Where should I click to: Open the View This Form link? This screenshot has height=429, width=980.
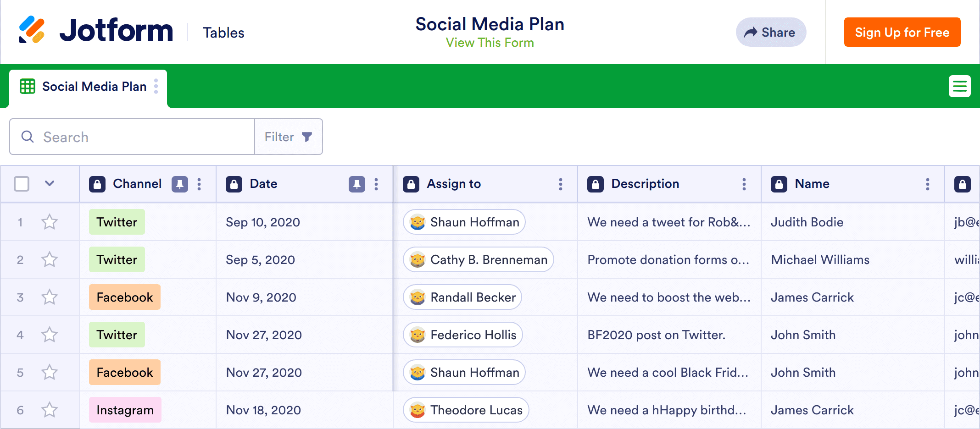pyautogui.click(x=490, y=43)
